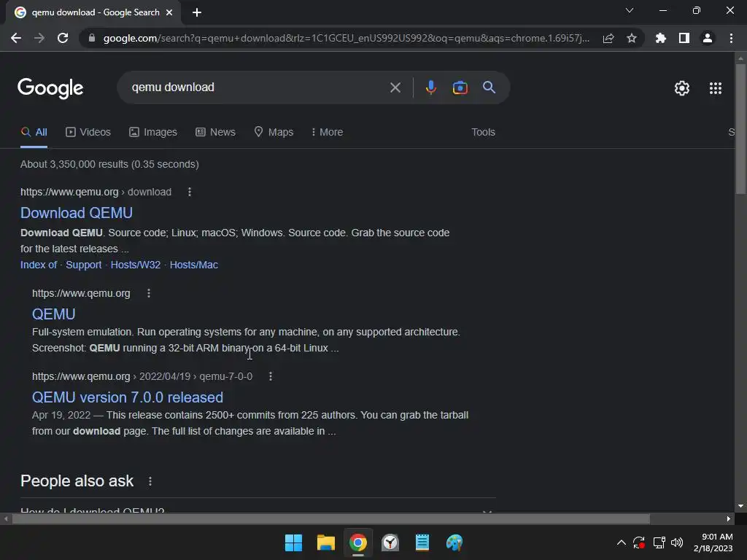Screen dimensions: 747x560
Task: Open the Support sitelink
Action: click(x=83, y=265)
